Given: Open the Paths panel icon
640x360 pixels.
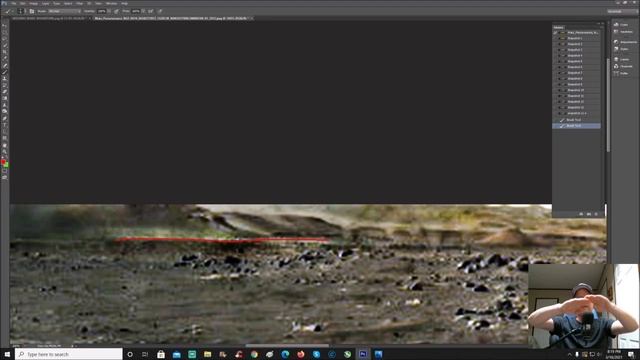Looking at the screenshot, I should click(x=616, y=73).
